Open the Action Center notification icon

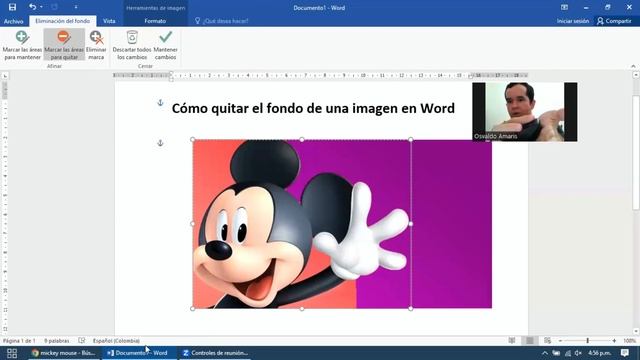click(x=624, y=353)
